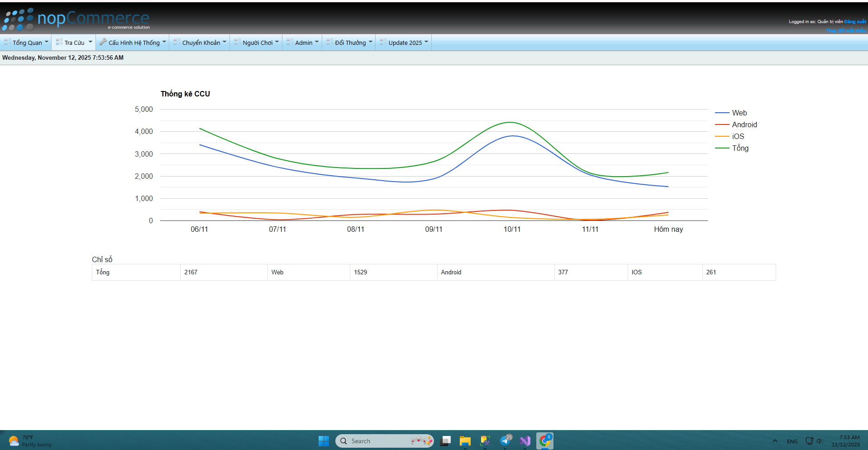
Task: Expand the Update 2025 dropdown arrow
Action: pyautogui.click(x=426, y=42)
